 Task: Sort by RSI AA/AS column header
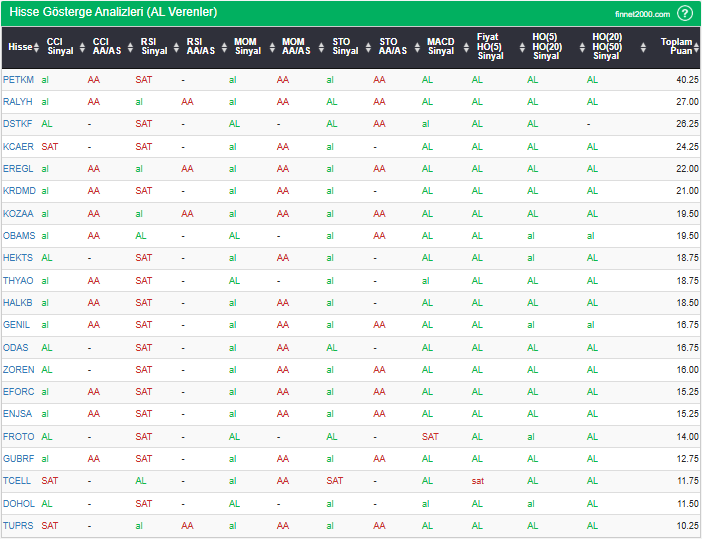200,47
